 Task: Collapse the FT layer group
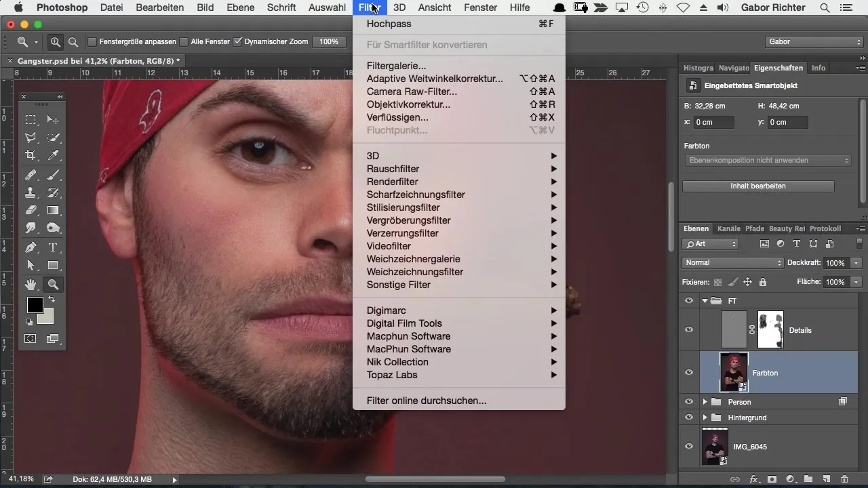point(705,301)
